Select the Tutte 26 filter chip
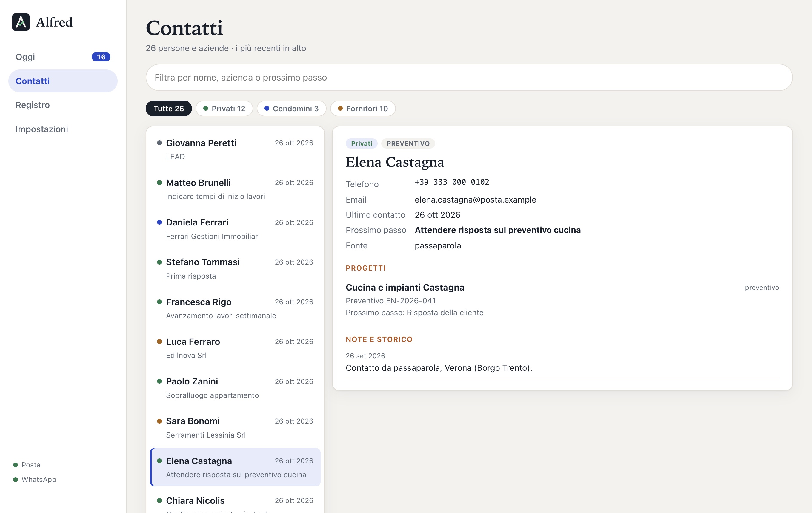The width and height of the screenshot is (812, 513). click(169, 109)
